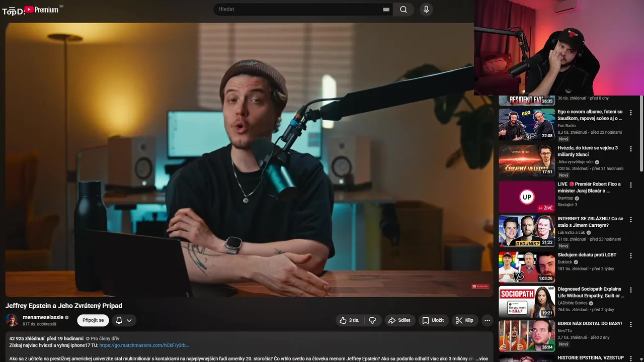This screenshot has height=362, width=644.
Task: Pause the video by clicking the player
Action: (249, 160)
